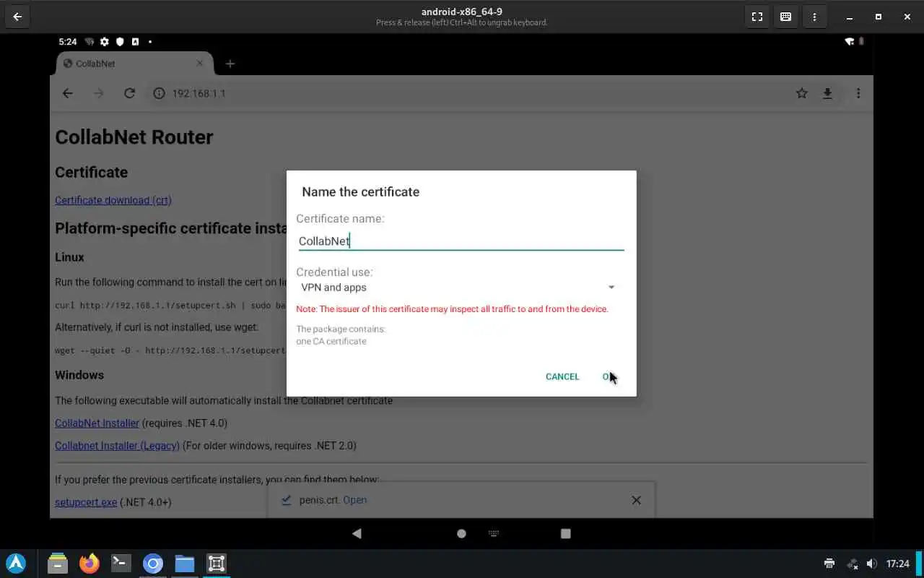
Task: Tap the Android keyboard switcher icon
Action: pyautogui.click(x=494, y=533)
